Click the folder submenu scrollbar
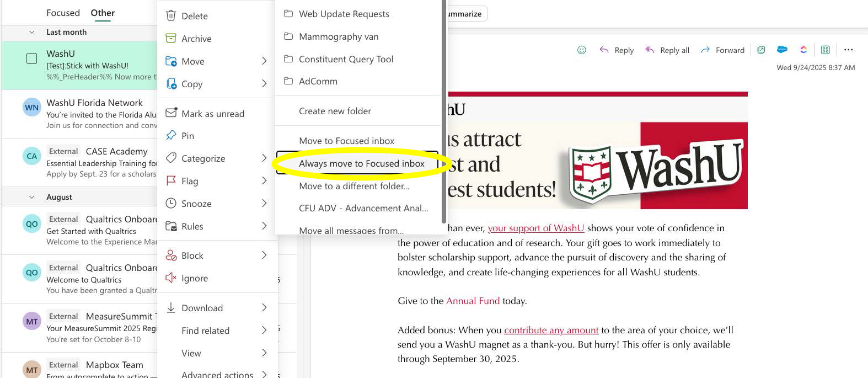Viewport: 868px width, 378px height. [443, 110]
